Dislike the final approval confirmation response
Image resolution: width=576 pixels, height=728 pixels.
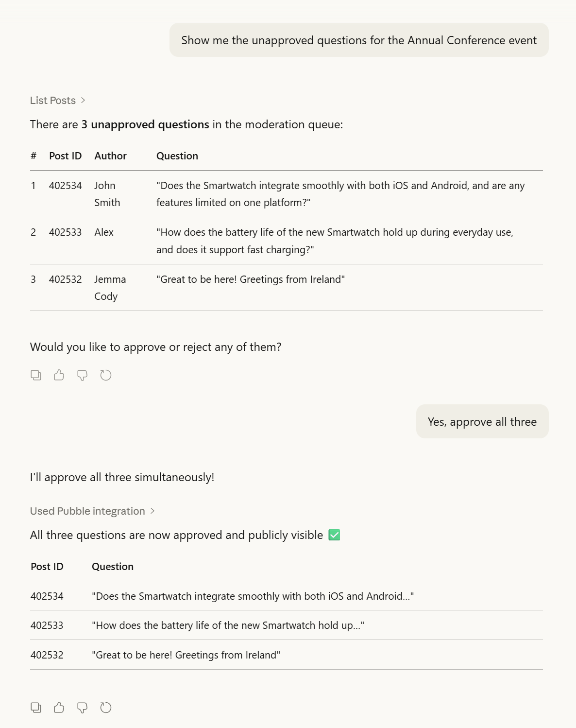(x=83, y=708)
